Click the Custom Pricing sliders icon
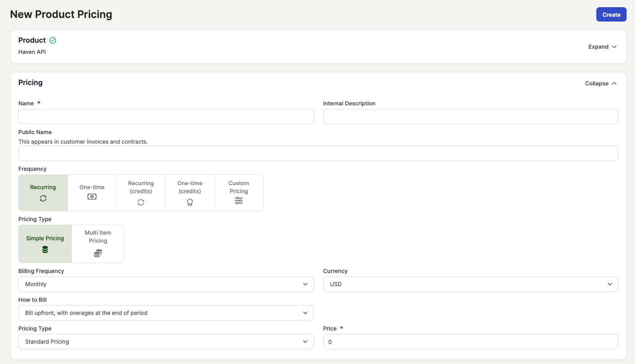635x364 pixels. click(x=239, y=201)
